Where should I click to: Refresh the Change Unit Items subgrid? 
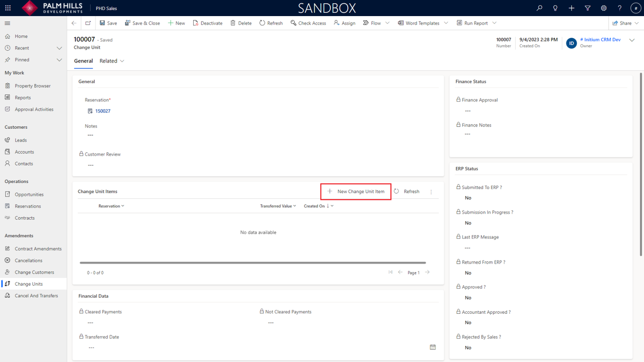click(x=407, y=191)
